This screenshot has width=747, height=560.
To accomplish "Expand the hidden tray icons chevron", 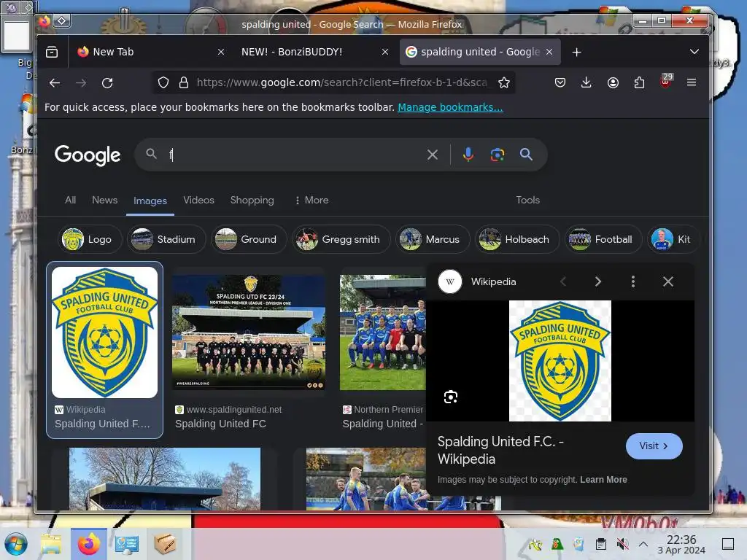I will [x=643, y=544].
